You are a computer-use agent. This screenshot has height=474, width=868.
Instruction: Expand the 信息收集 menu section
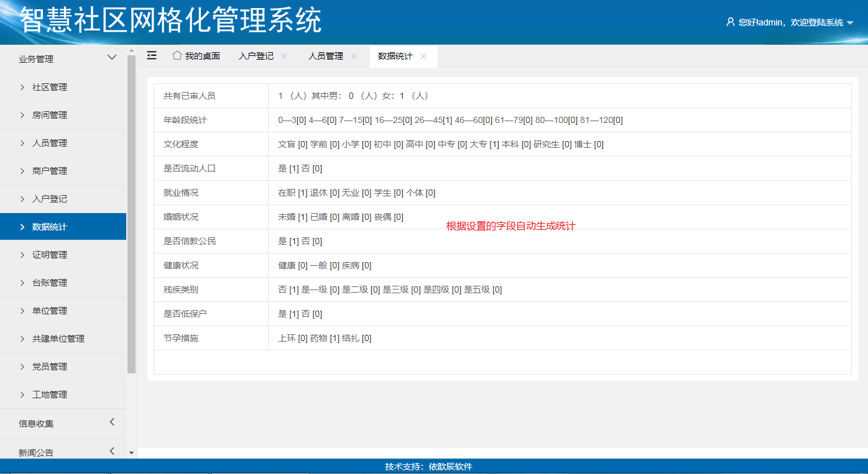point(112,422)
